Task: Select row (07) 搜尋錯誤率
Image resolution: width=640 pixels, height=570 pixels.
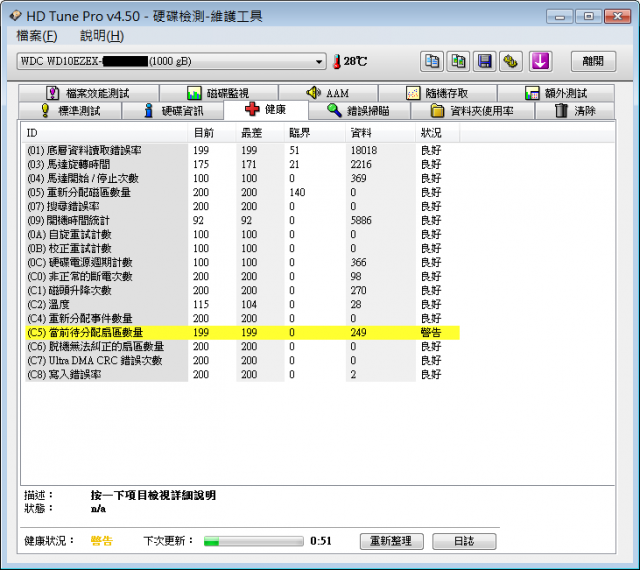Action: (242, 206)
